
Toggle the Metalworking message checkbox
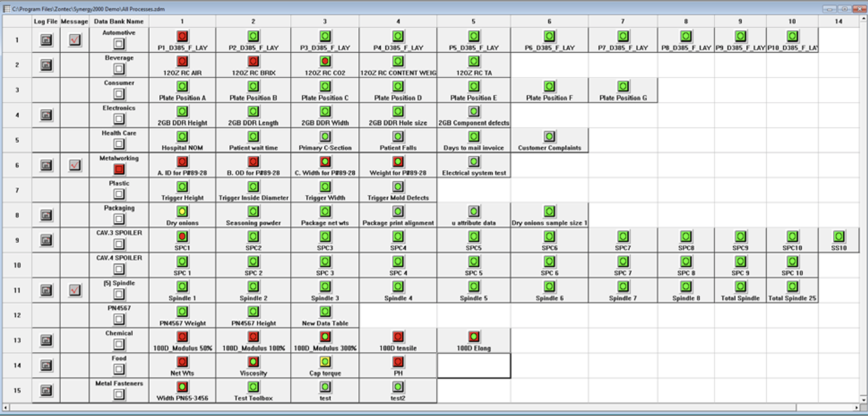pos(75,165)
